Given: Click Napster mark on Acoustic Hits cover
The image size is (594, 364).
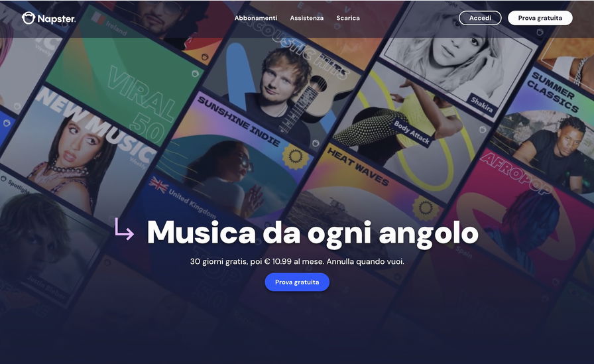Looking at the screenshot, I should (x=315, y=144).
